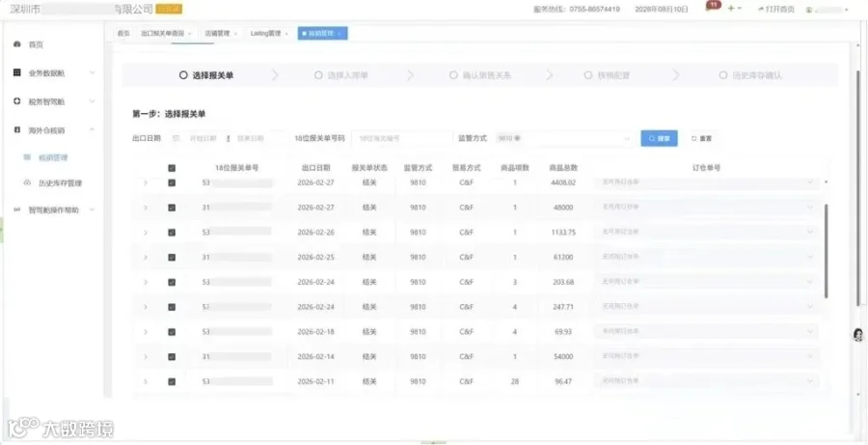Expand the 业务数据舱 sidebar menu

point(92,72)
